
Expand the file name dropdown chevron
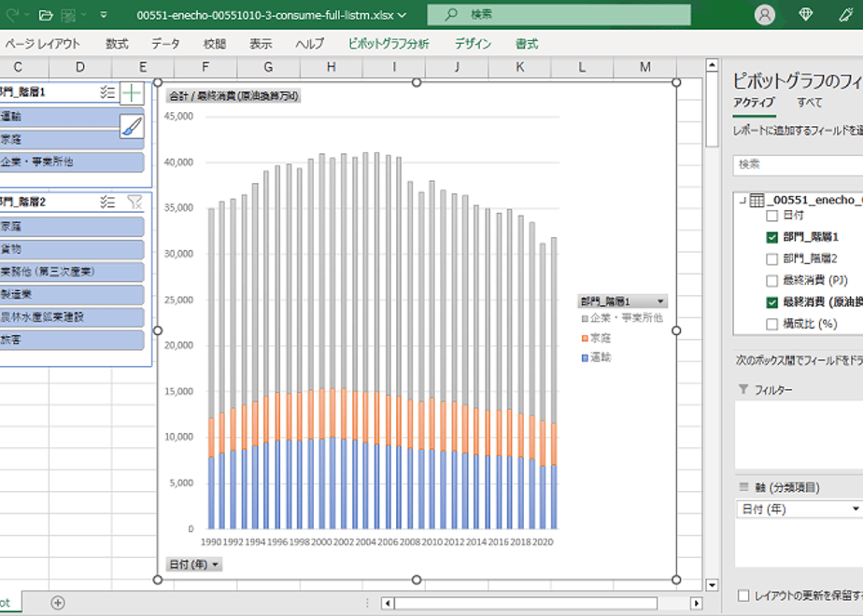click(x=403, y=15)
